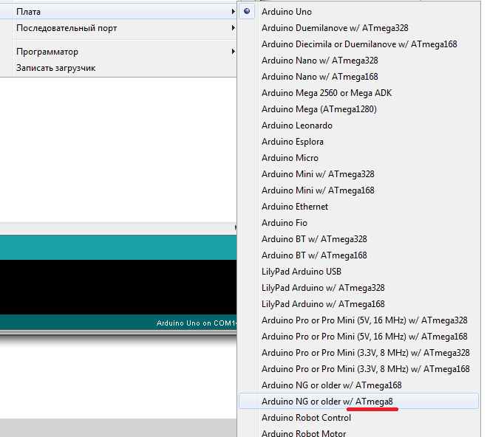Screen dimensions: 504x437
Task: Select Arduino Esplora board
Action: coord(358,142)
